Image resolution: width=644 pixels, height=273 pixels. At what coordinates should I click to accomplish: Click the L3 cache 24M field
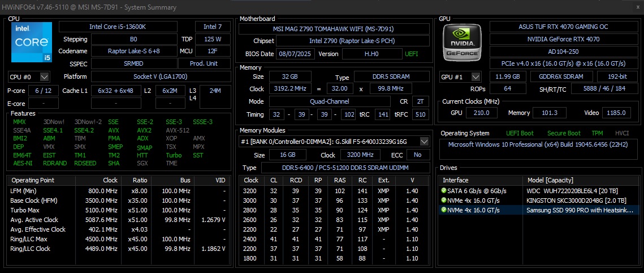click(215, 96)
